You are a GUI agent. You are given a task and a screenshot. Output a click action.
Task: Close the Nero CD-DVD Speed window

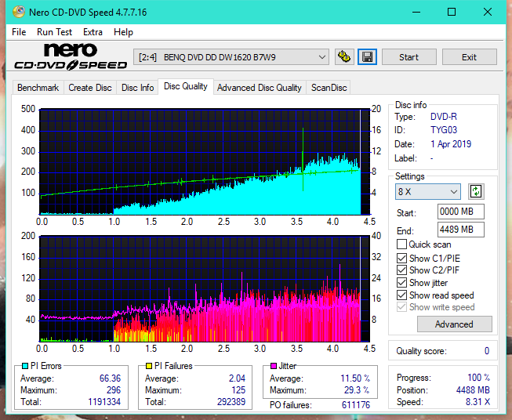(488, 12)
